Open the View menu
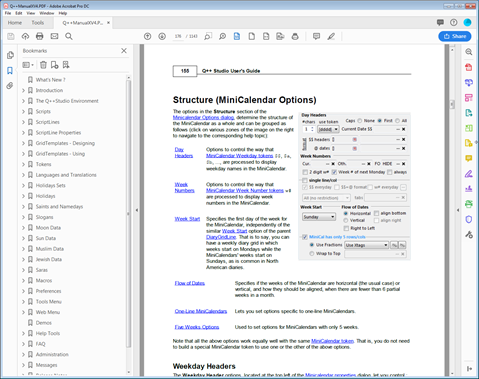This screenshot has width=479, height=379. pos(31,13)
